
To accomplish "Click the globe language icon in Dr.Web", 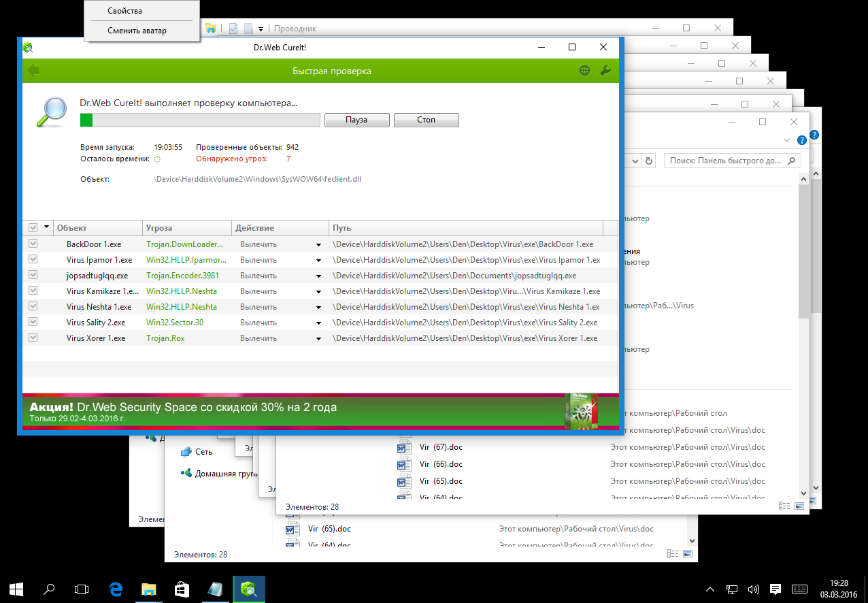I will click(x=584, y=71).
